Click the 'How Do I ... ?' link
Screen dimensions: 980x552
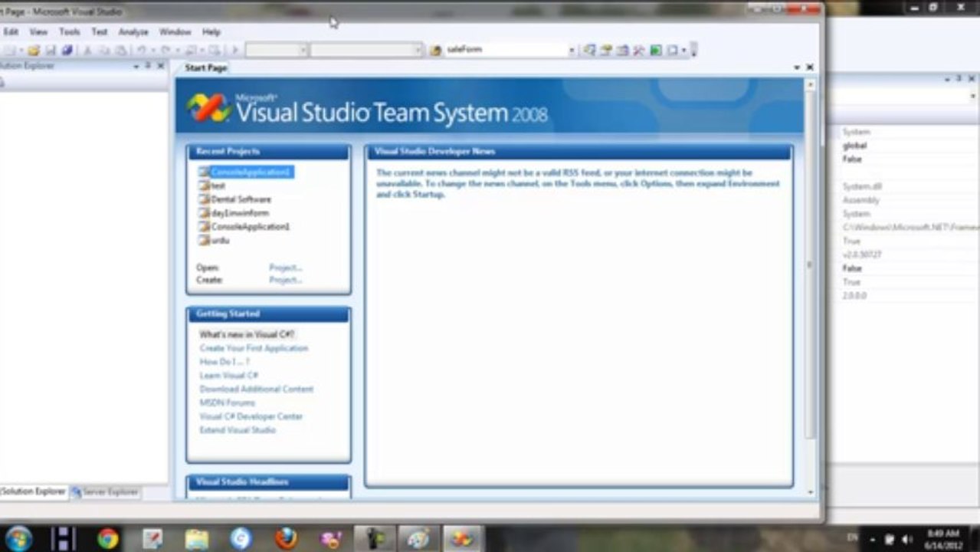(x=225, y=362)
